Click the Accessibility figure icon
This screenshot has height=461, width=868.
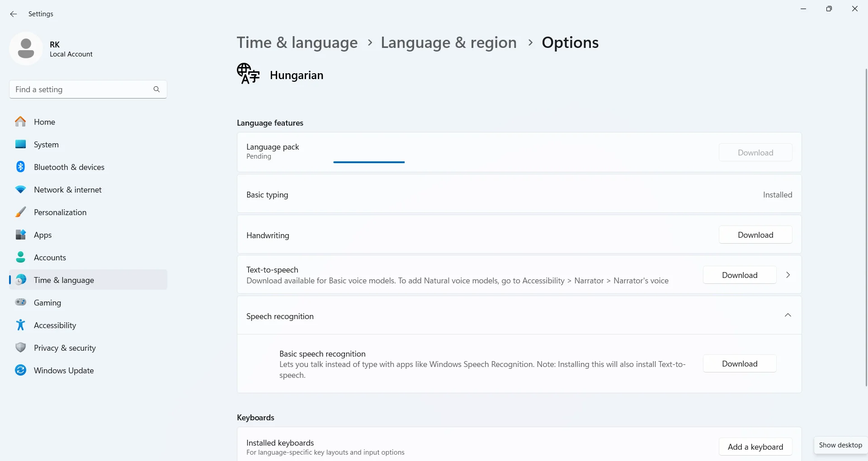(20, 325)
